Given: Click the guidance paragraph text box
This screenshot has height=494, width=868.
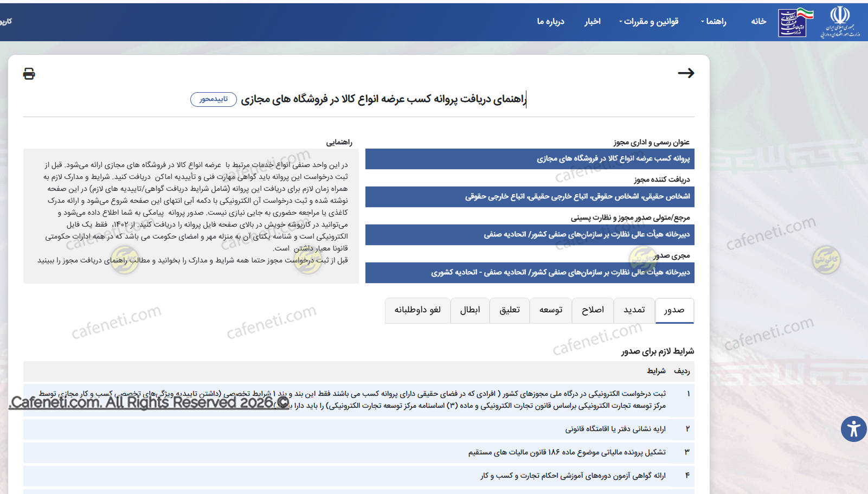Looking at the screenshot, I should [x=191, y=216].
